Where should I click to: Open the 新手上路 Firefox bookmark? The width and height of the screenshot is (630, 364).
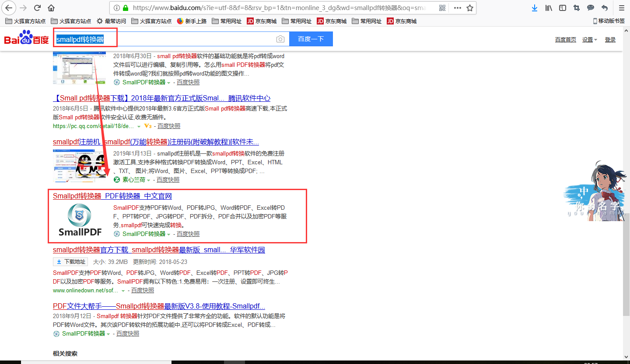tap(192, 21)
